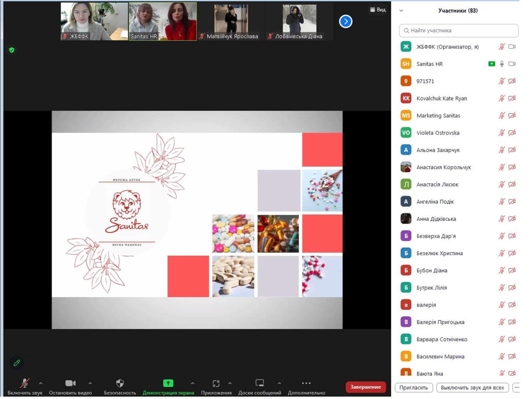532x399 pixels.
Task: Click Варвара Сотніченко camera icon
Action: point(512,339)
